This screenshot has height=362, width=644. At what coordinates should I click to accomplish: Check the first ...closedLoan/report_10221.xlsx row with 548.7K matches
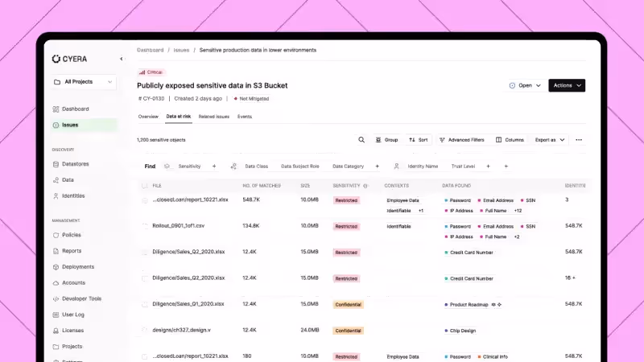[x=145, y=200]
